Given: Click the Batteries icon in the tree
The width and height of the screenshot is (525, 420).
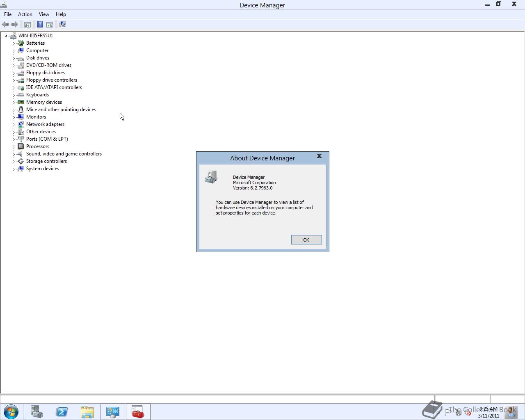Looking at the screenshot, I should (21, 43).
